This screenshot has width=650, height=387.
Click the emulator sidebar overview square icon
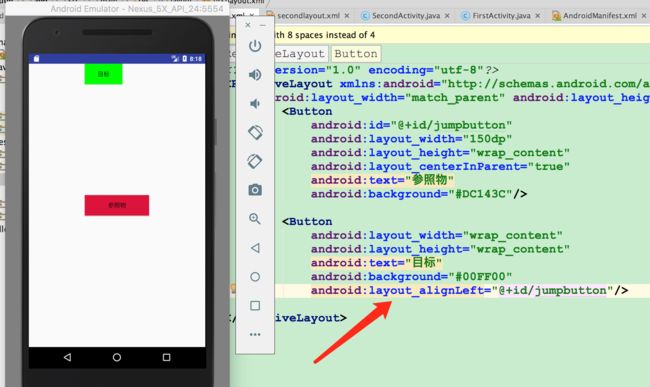point(255,306)
